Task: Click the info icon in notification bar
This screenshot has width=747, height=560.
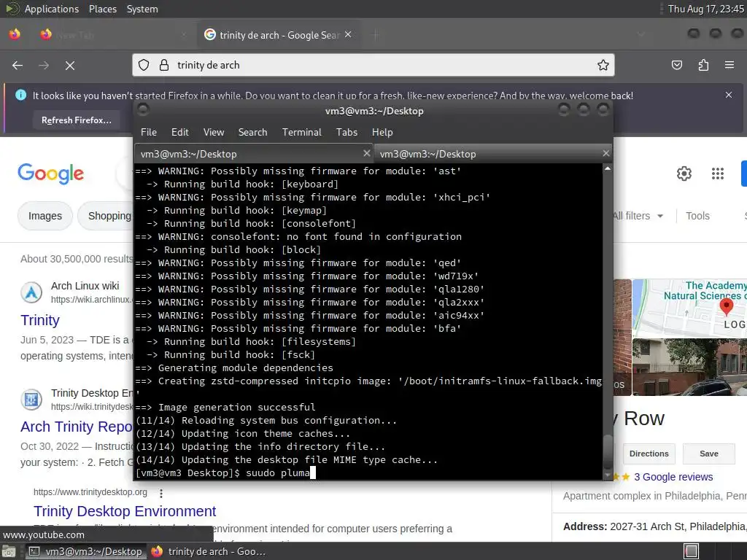Action: tap(21, 95)
